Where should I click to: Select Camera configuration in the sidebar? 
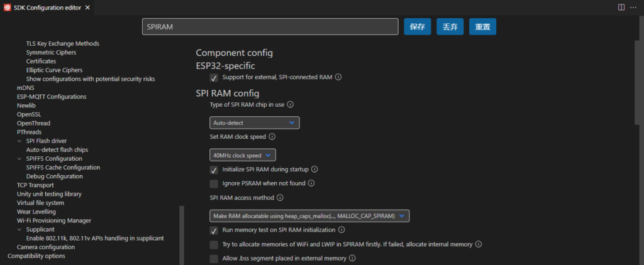(45, 247)
